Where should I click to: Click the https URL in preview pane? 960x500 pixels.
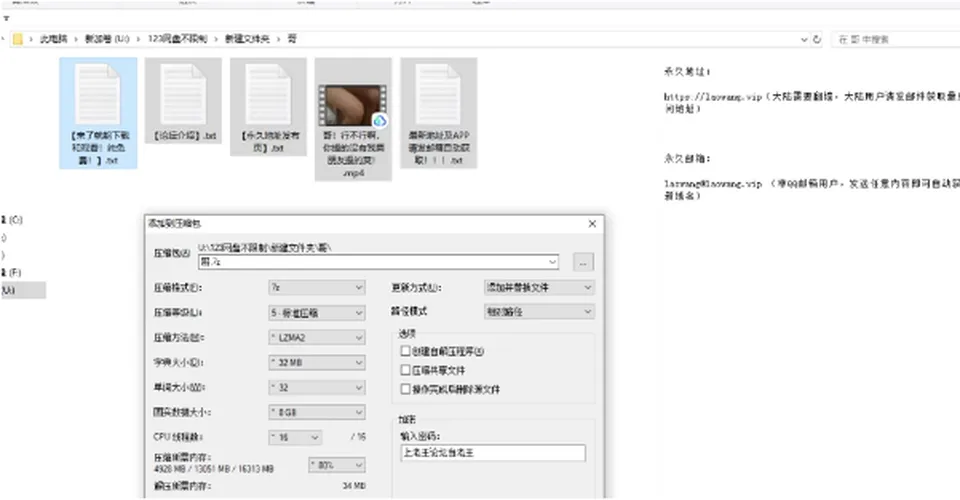click(713, 97)
